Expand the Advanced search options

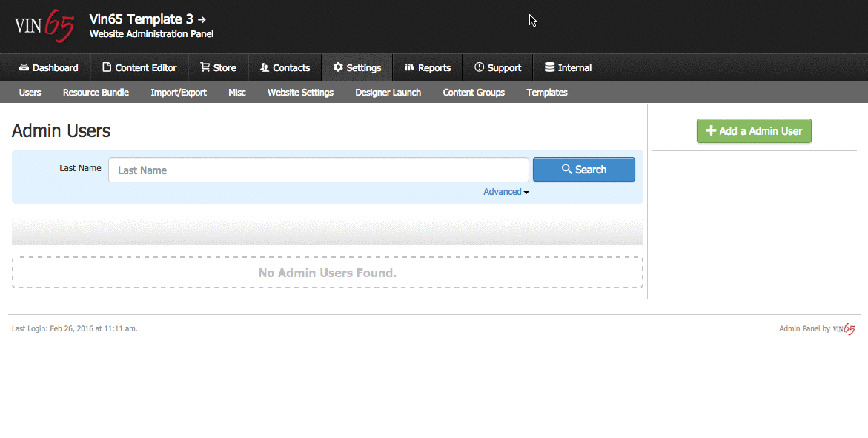tap(506, 192)
